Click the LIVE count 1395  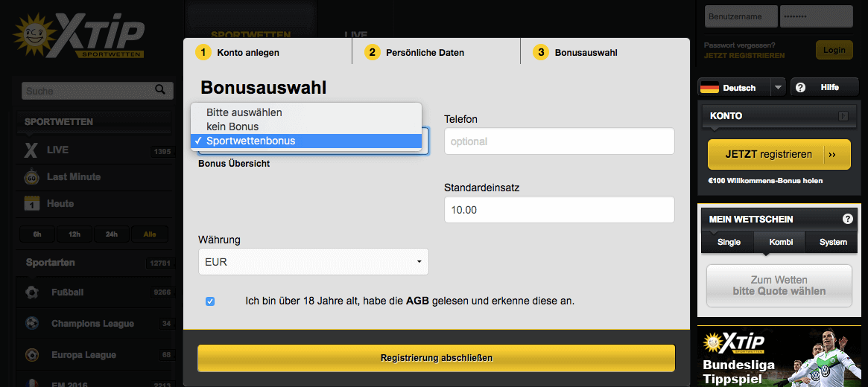(x=162, y=151)
